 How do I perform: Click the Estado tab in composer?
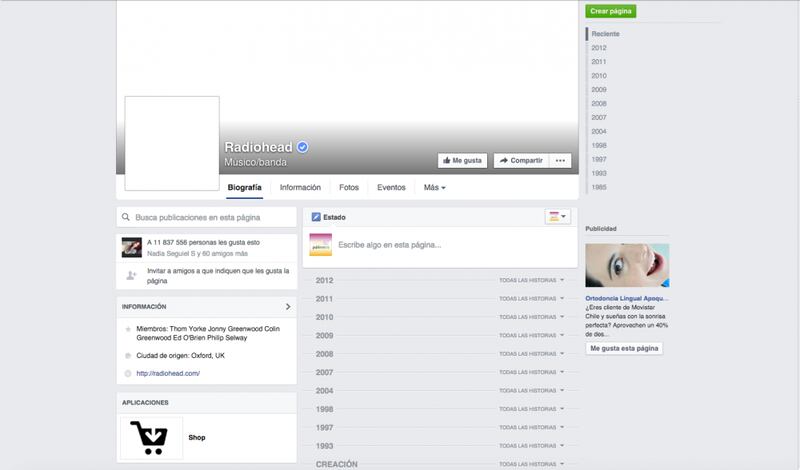click(329, 217)
